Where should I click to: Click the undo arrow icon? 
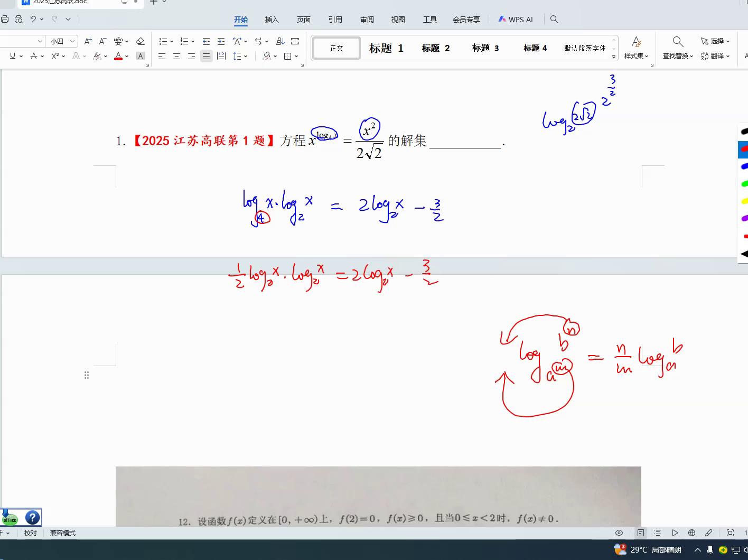33,19
